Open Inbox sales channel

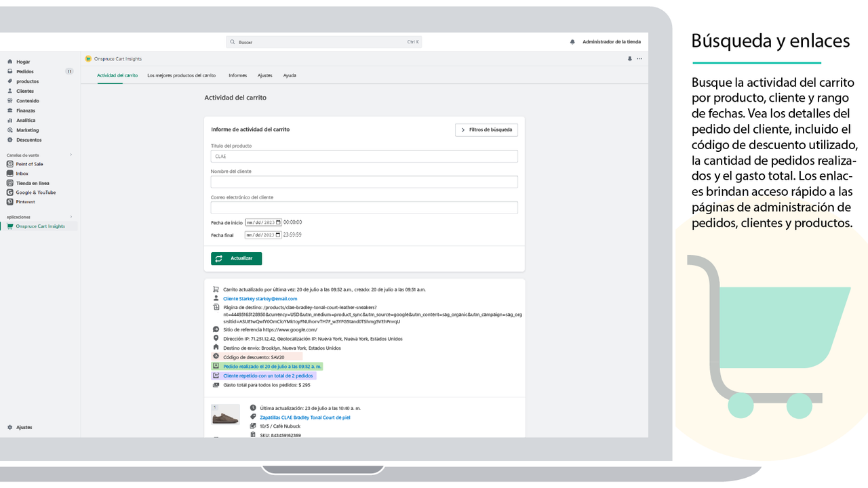[22, 174]
